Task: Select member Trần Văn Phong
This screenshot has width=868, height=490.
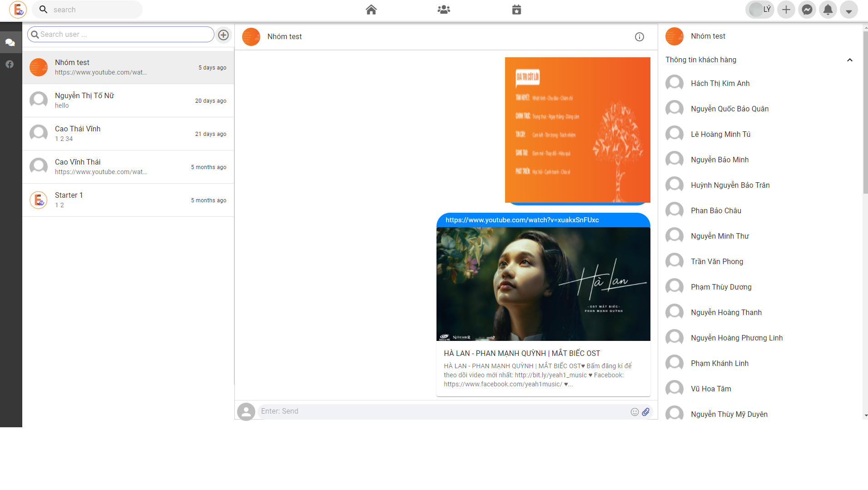Action: click(x=761, y=261)
